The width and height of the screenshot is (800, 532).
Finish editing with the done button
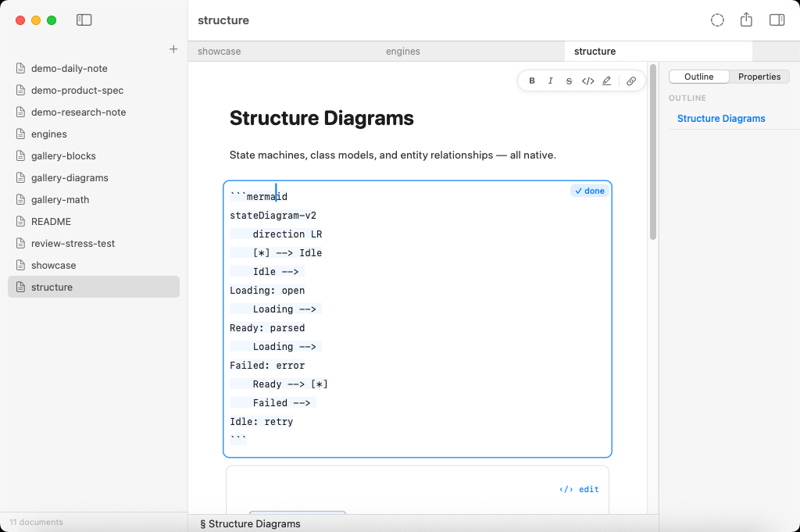coord(589,191)
